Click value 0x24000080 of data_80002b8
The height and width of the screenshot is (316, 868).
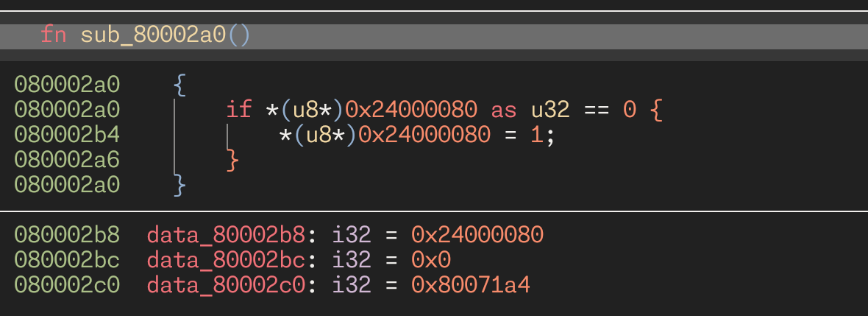click(x=477, y=235)
